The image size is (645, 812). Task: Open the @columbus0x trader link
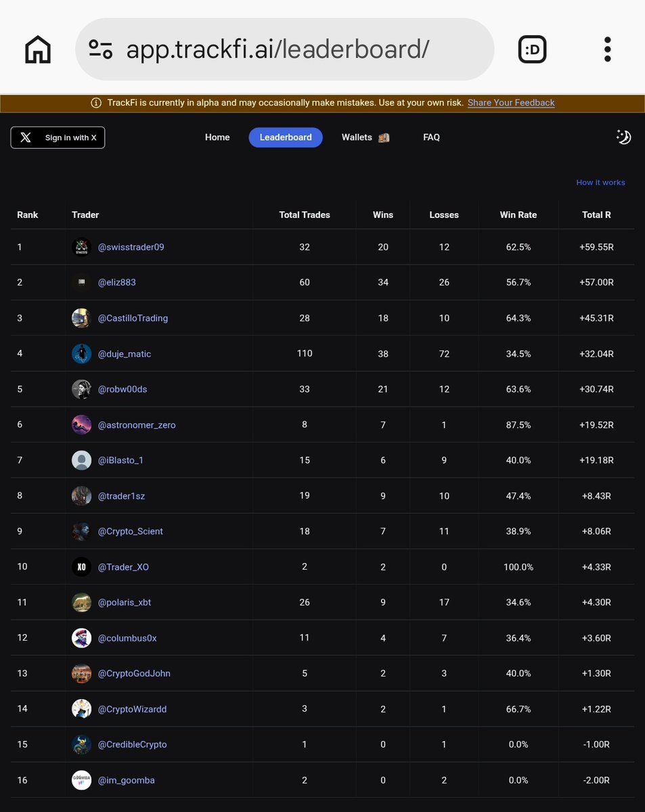[127, 638]
